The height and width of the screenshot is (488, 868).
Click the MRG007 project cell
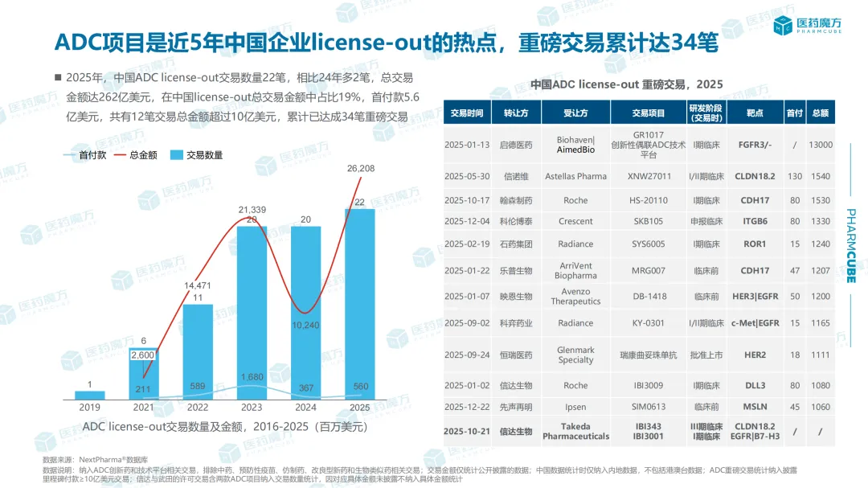649,270
